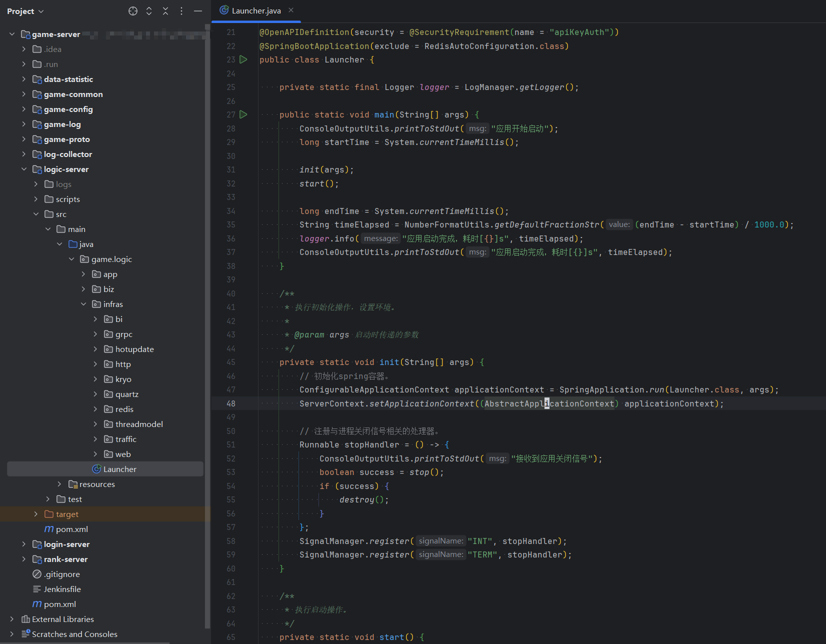This screenshot has width=826, height=644.
Task: Click line number 48 in the gutter
Action: click(230, 403)
